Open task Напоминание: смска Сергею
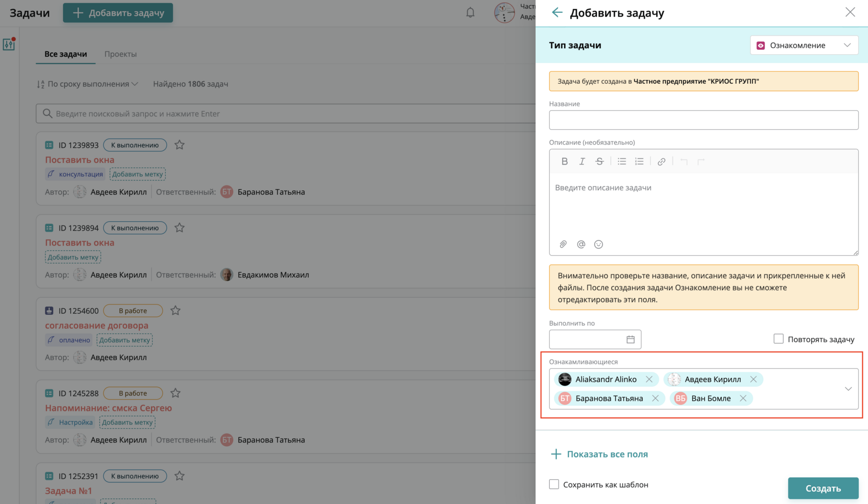 (109, 408)
